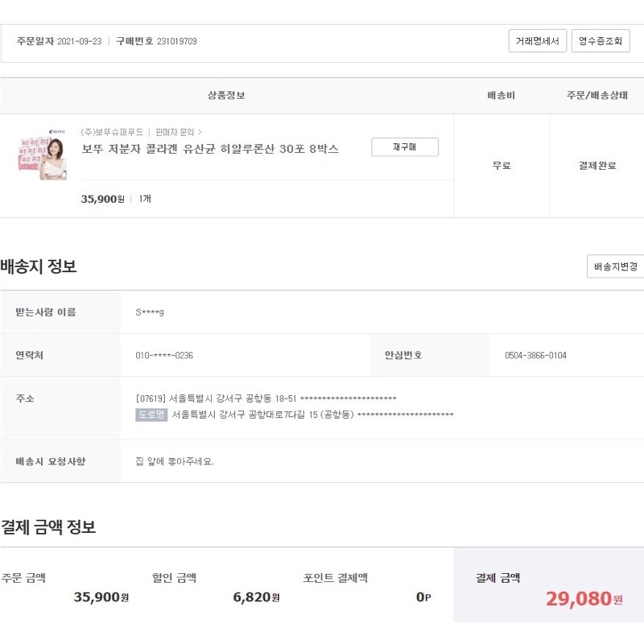
Task: Select the recipient name S****g
Action: 150,312
